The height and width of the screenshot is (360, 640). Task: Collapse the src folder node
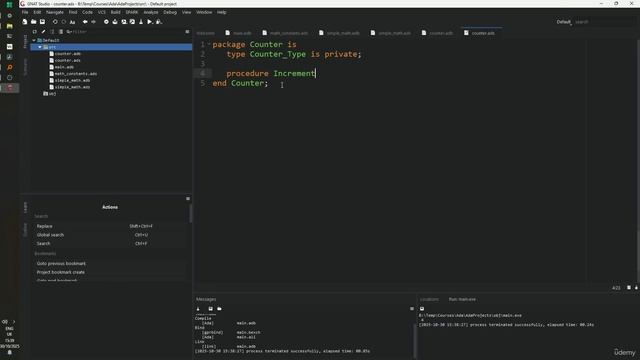click(40, 47)
